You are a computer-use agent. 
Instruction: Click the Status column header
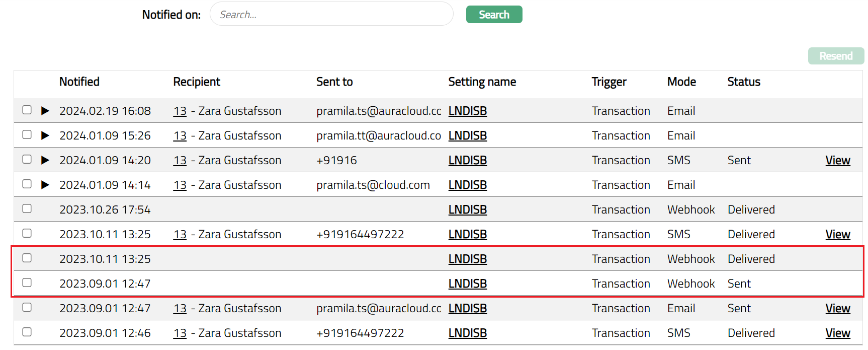pyautogui.click(x=743, y=82)
